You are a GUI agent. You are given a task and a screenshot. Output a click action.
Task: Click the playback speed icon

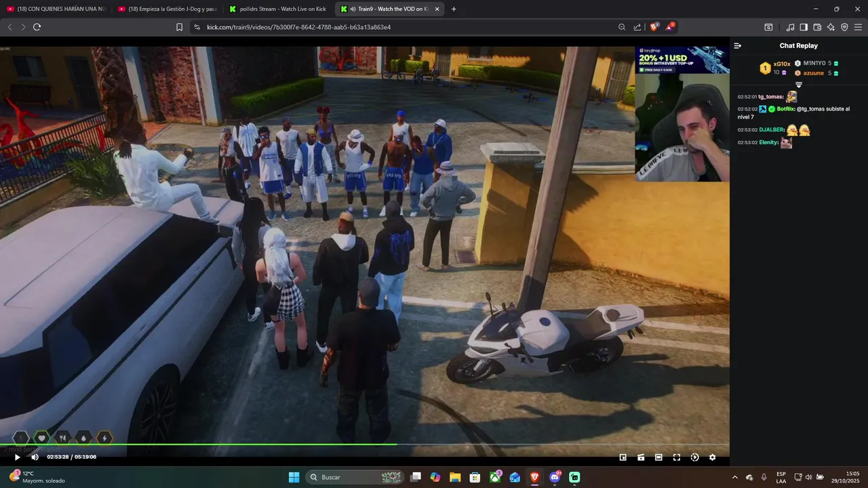click(694, 457)
